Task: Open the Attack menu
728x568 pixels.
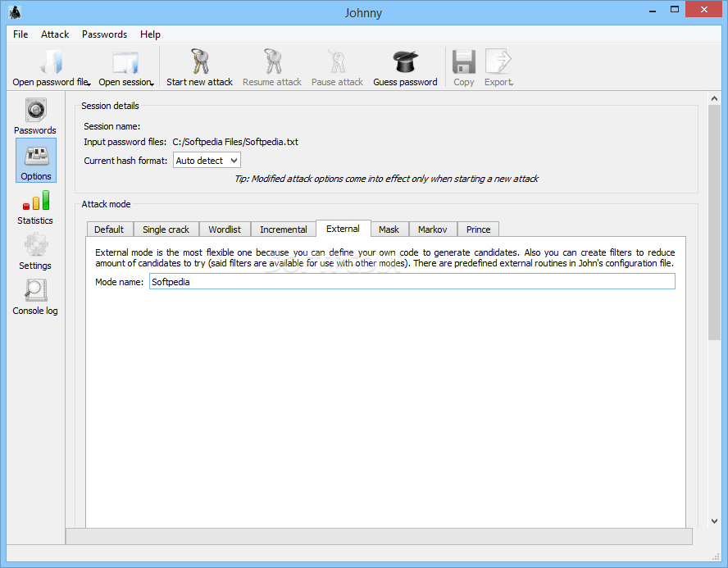Action: (55, 34)
